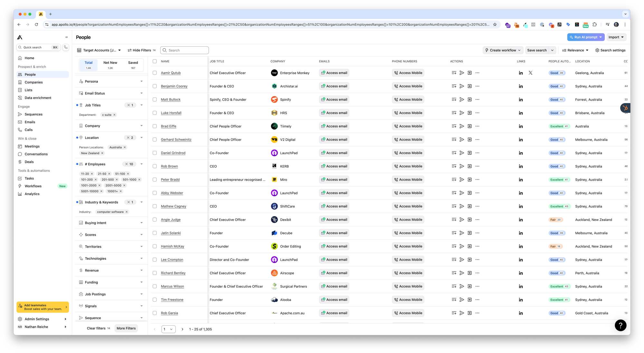The height and width of the screenshot is (353, 644).
Task: Check the box next to Rob Garsia
Action: (155, 313)
